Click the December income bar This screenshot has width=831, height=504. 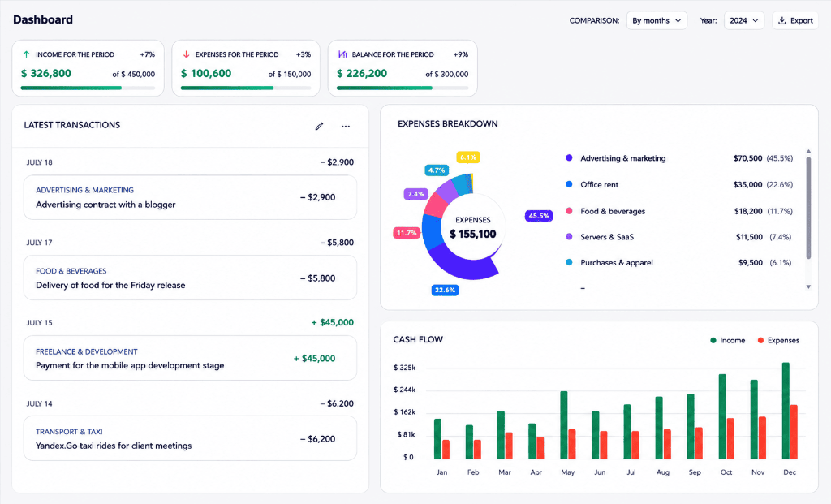coord(786,411)
